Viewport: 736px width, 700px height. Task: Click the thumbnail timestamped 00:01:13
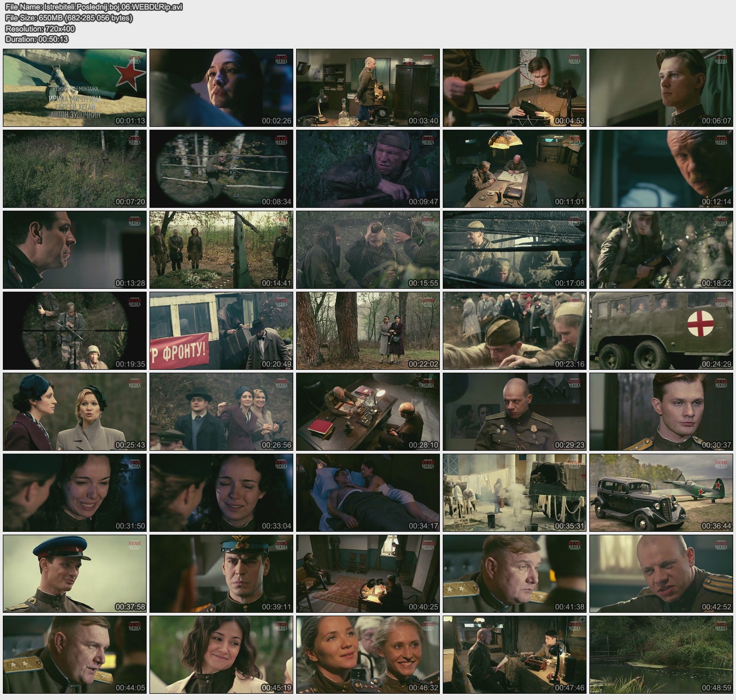75,88
